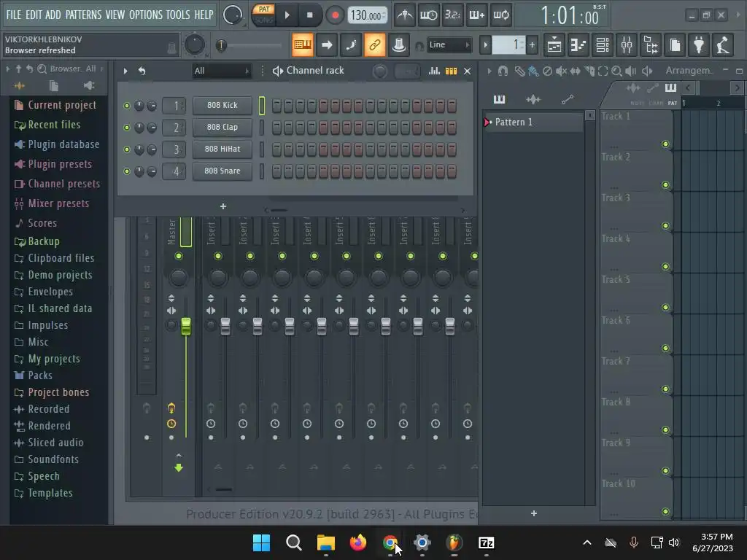The image size is (747, 560).
Task: Open the ADD menu
Action: click(53, 15)
